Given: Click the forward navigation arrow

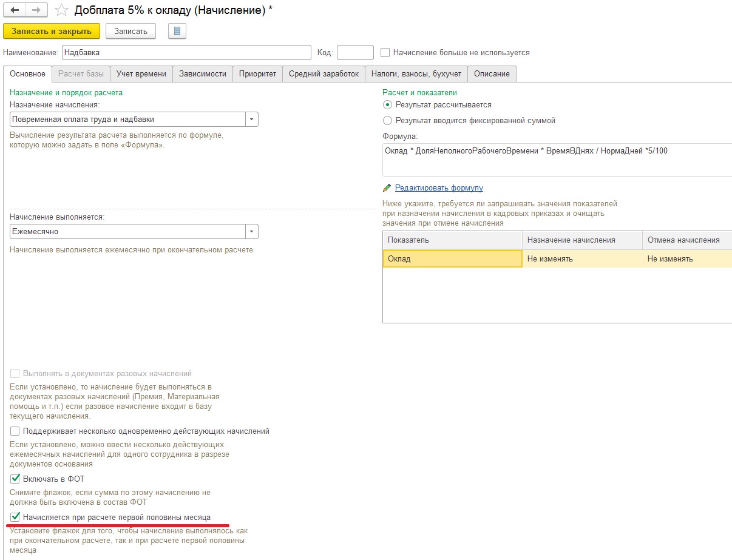Looking at the screenshot, I should (36, 10).
